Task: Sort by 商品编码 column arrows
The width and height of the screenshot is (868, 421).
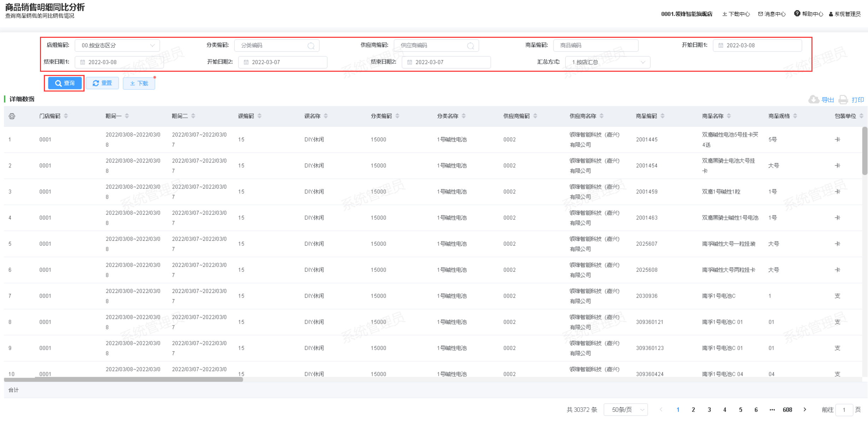Action: (x=663, y=116)
